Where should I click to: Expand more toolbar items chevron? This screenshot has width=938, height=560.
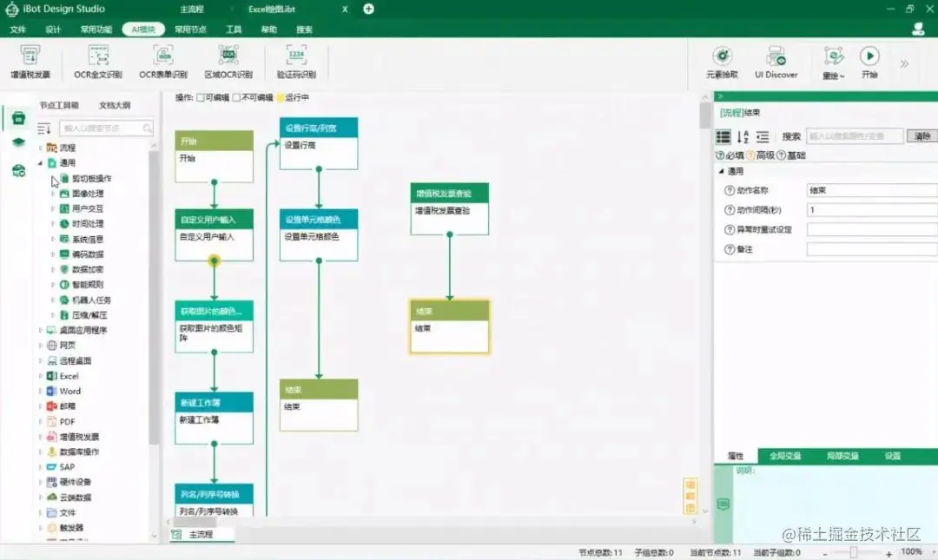point(904,63)
